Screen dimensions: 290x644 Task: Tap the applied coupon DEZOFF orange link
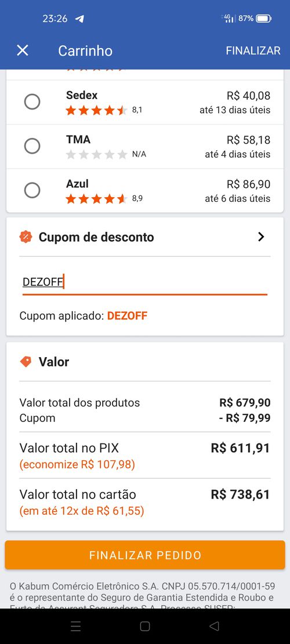(x=128, y=316)
